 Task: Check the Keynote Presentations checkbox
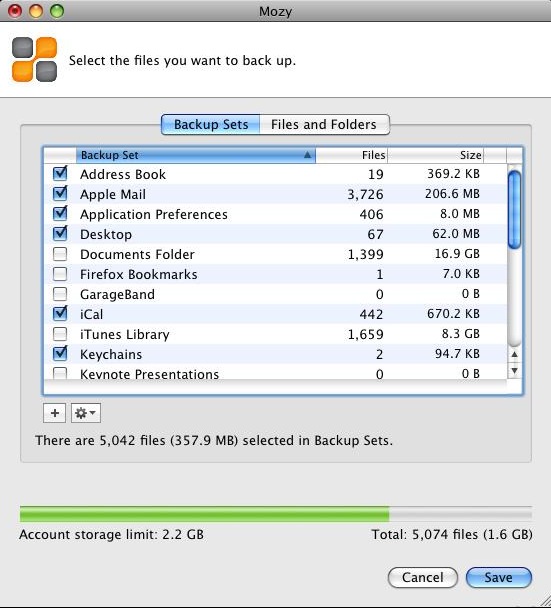(x=60, y=373)
